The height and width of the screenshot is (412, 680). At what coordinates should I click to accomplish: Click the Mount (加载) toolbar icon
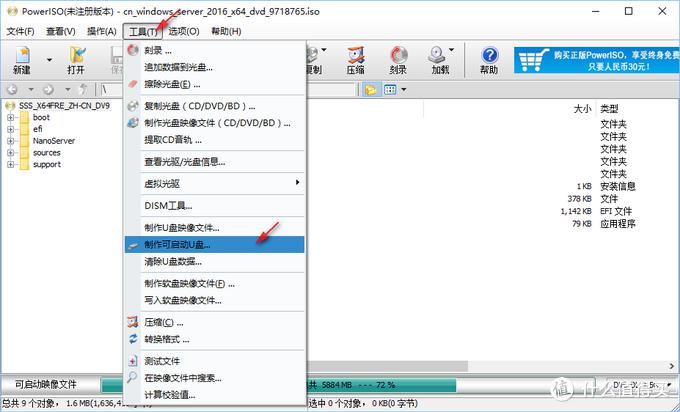(x=439, y=60)
